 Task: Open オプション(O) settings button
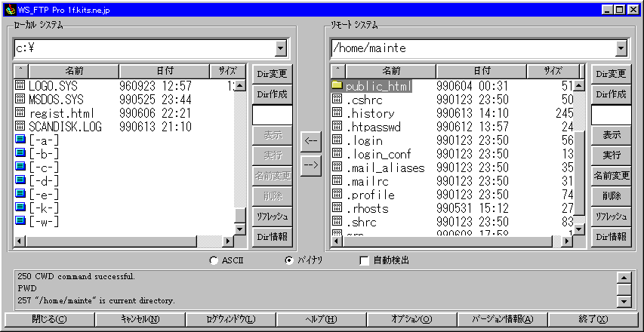(411, 319)
